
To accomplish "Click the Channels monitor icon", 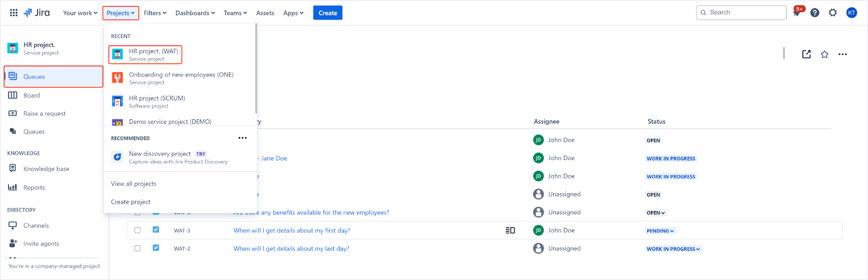I will point(12,225).
